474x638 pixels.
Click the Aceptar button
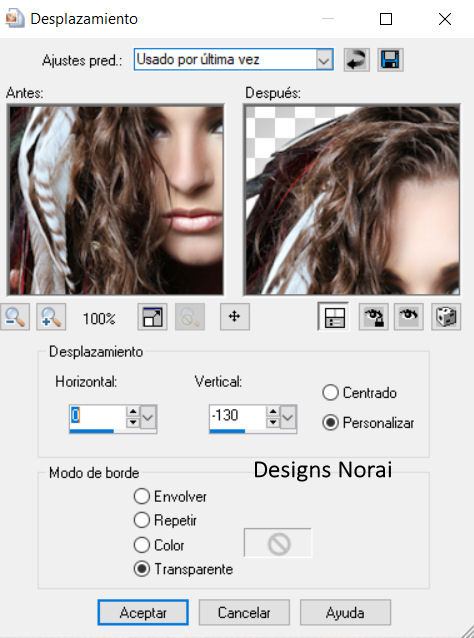(143, 612)
